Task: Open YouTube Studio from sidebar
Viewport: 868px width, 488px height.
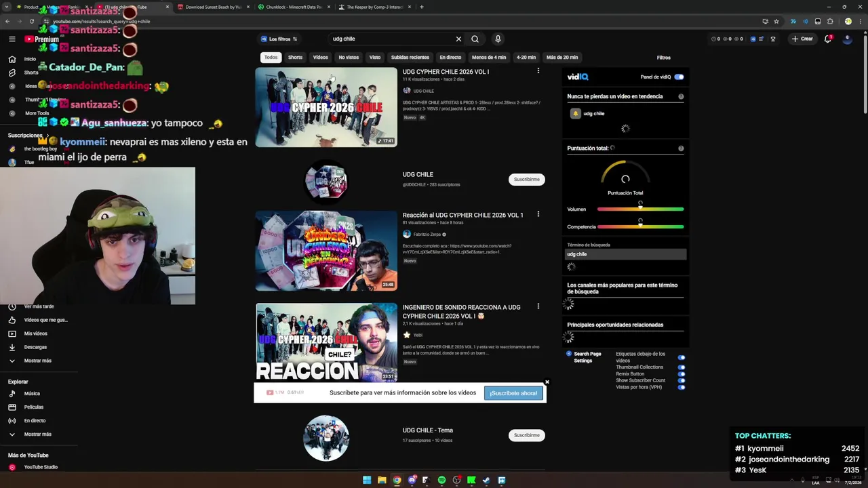Action: pos(41,467)
